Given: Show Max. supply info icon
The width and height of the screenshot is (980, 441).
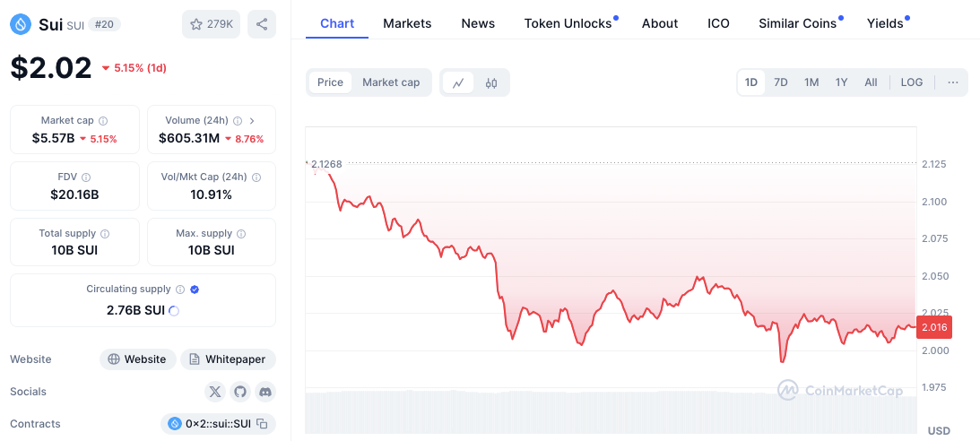Looking at the screenshot, I should [241, 234].
